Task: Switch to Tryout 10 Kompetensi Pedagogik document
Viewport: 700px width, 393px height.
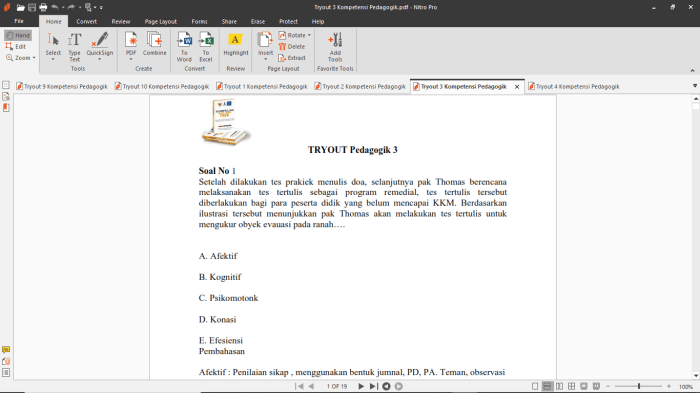Action: (x=162, y=87)
